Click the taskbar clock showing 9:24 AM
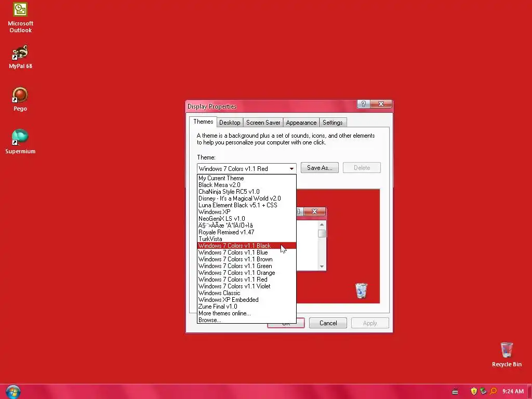Image resolution: width=532 pixels, height=399 pixels. 513,391
